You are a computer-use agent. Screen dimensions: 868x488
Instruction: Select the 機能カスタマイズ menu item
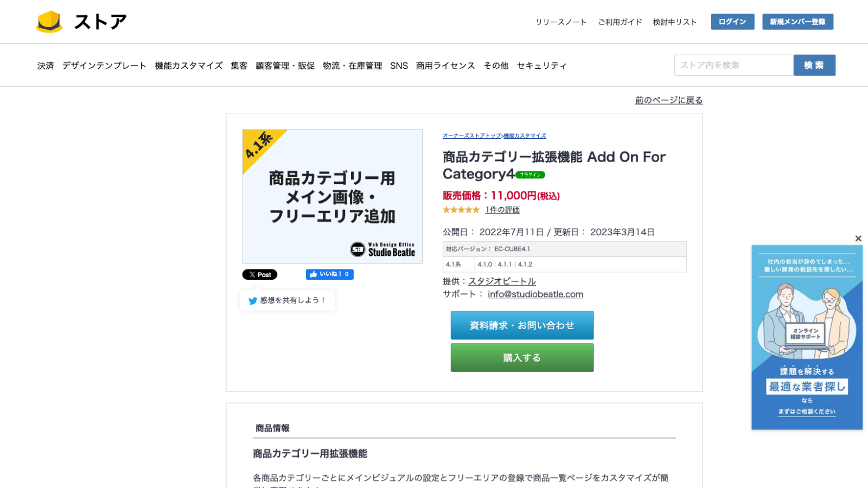(x=189, y=66)
